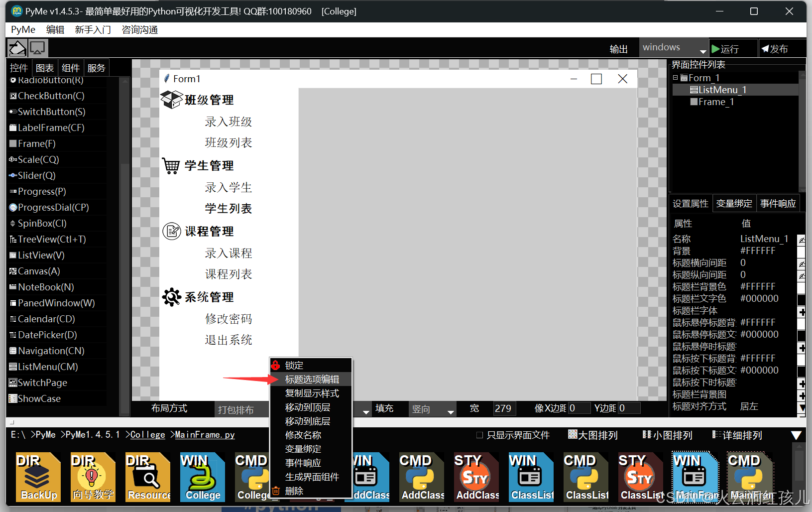Select the TreeView(Ctl+T) widget
812x512 pixels.
[x=48, y=239]
